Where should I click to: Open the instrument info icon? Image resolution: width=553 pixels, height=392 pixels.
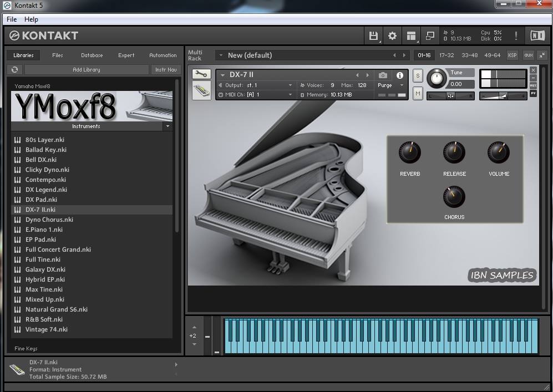[x=399, y=75]
